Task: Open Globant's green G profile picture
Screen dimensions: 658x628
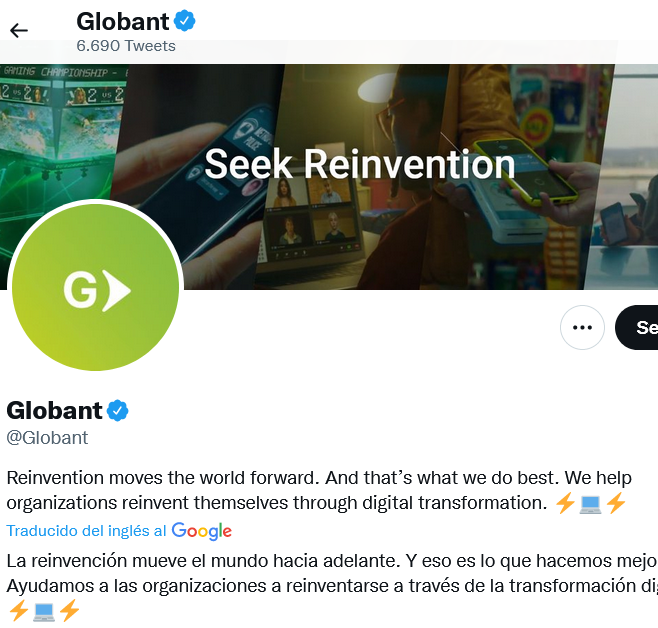Action: coord(95,287)
